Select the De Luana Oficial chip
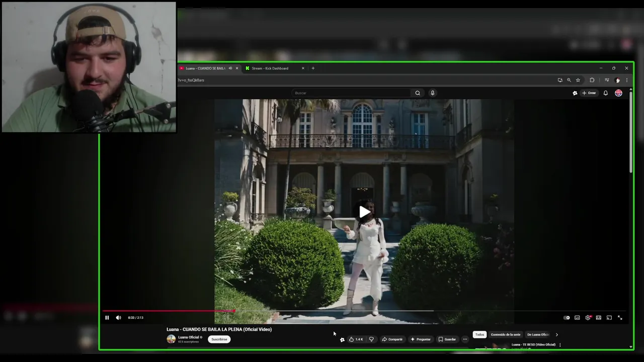Image resolution: width=644 pixels, height=362 pixels. coord(538,334)
